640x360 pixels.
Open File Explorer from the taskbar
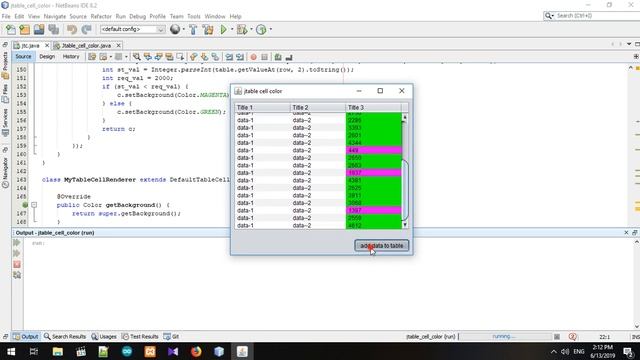point(58,351)
